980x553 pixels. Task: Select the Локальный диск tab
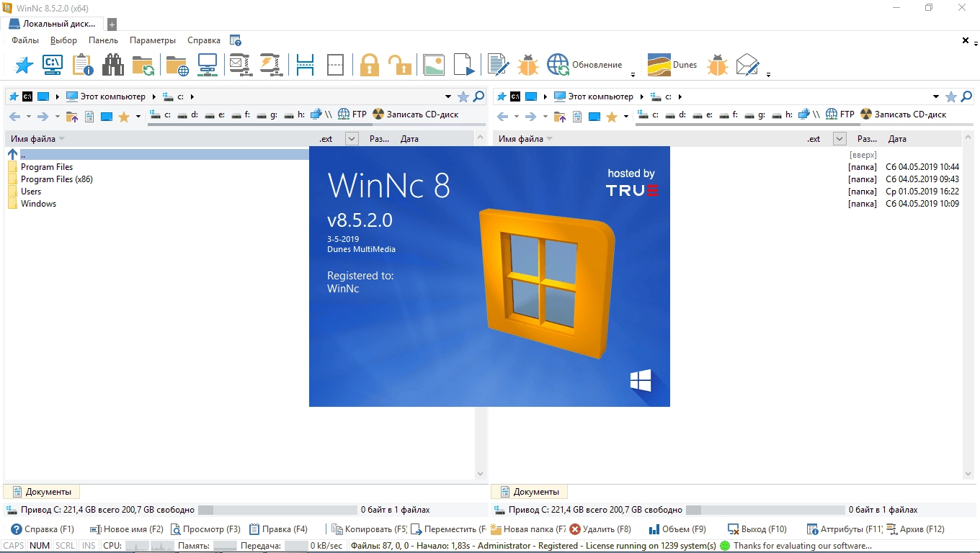point(53,24)
